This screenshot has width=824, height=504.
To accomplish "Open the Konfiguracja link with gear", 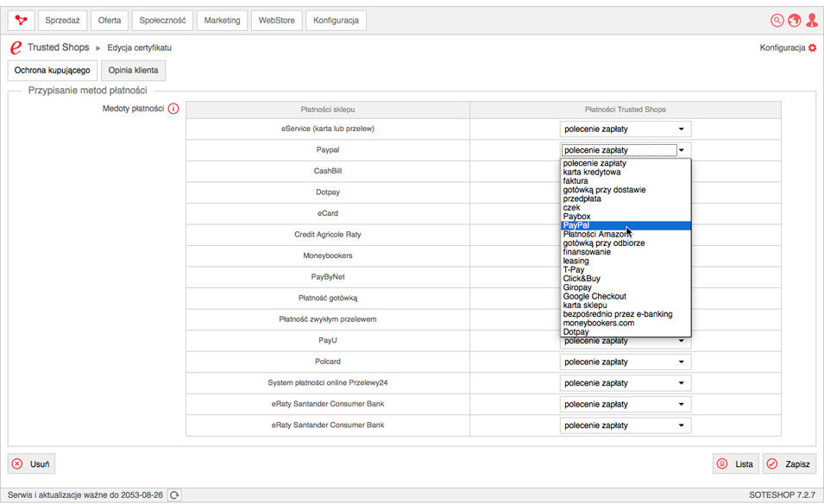I will (x=788, y=47).
